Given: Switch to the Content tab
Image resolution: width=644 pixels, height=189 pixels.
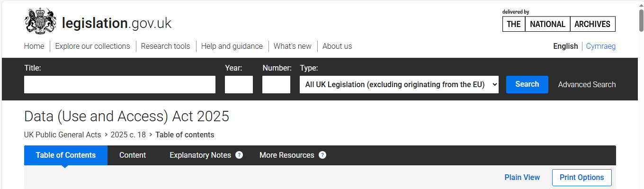Looking at the screenshot, I should click(x=133, y=155).
